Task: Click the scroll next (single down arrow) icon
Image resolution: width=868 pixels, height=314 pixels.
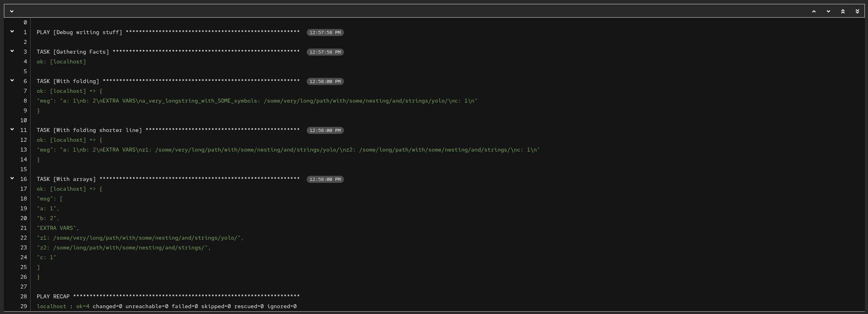Action: coord(828,11)
